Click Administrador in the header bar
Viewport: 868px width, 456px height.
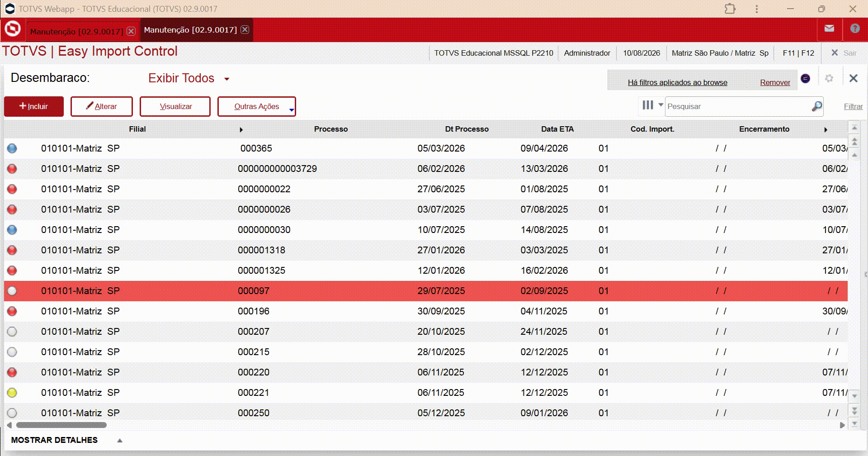click(587, 53)
